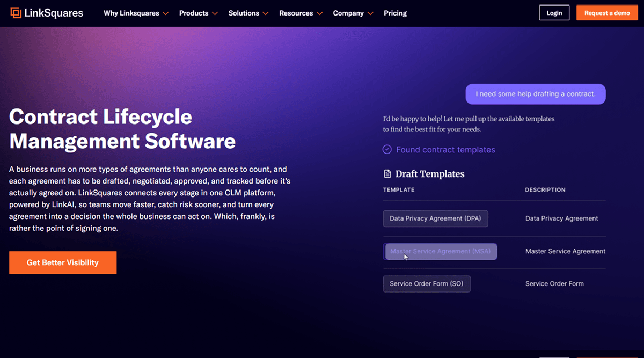The height and width of the screenshot is (358, 644).
Task: Select Master Service Agreement (MSA) template
Action: (441, 251)
